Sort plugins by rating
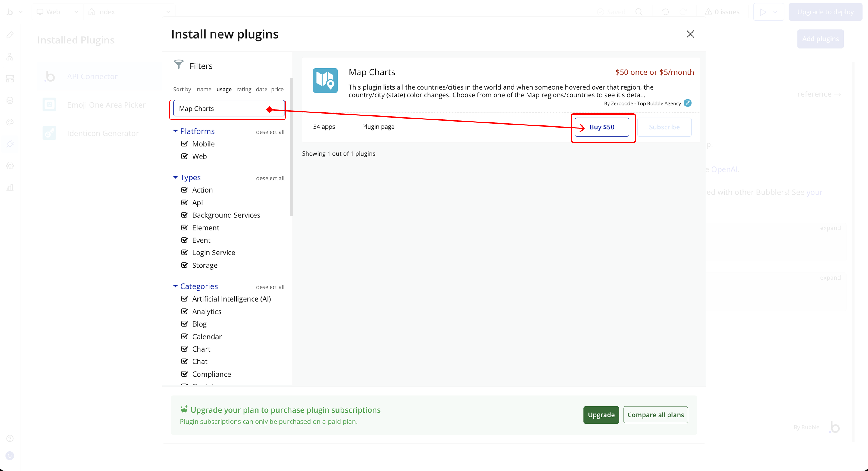The image size is (868, 471). [244, 89]
